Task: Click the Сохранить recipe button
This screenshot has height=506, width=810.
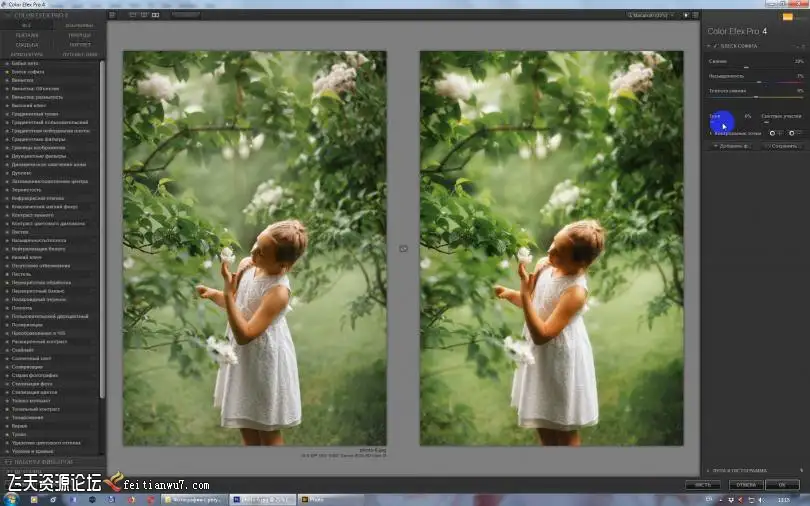Action: click(781, 146)
